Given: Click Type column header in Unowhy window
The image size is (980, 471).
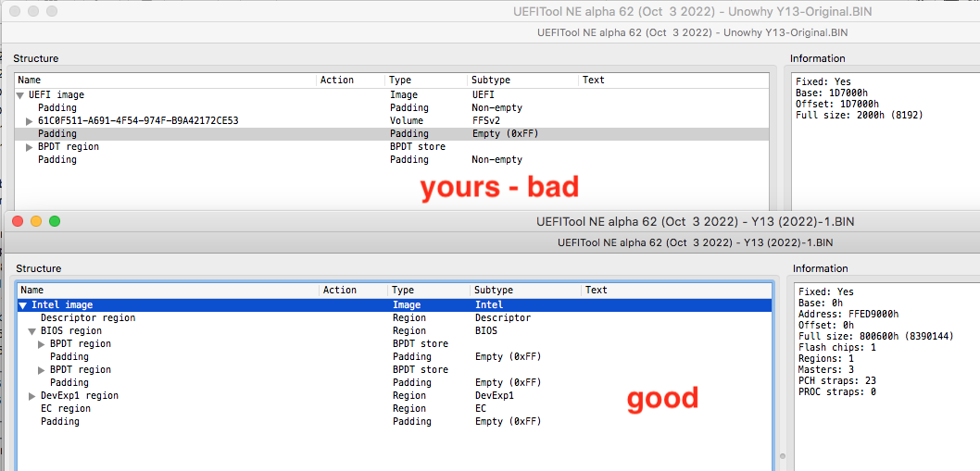Looking at the screenshot, I should pos(426,80).
